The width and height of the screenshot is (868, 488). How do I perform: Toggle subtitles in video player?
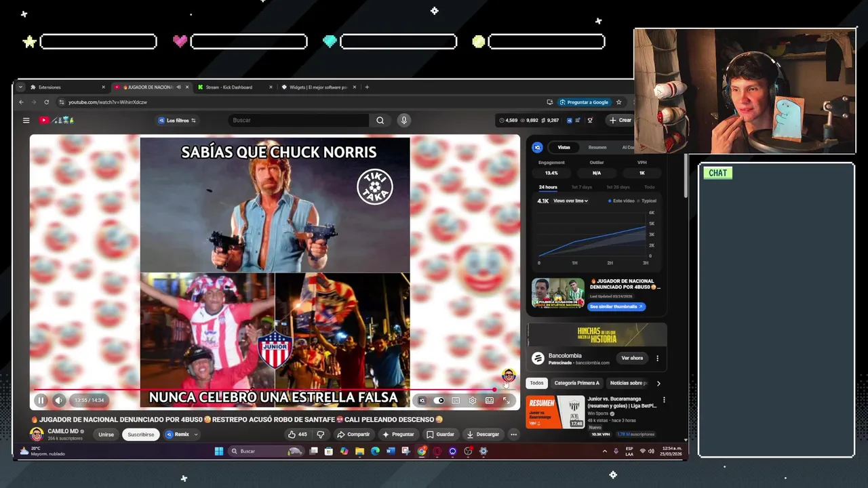pos(456,401)
